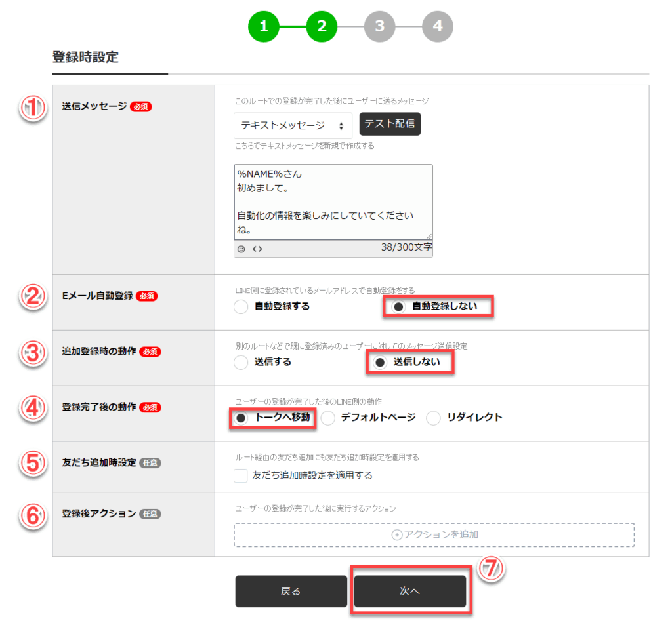672x623 pixels.
Task: Click the emoji smiley icon below message box
Action: tap(241, 249)
